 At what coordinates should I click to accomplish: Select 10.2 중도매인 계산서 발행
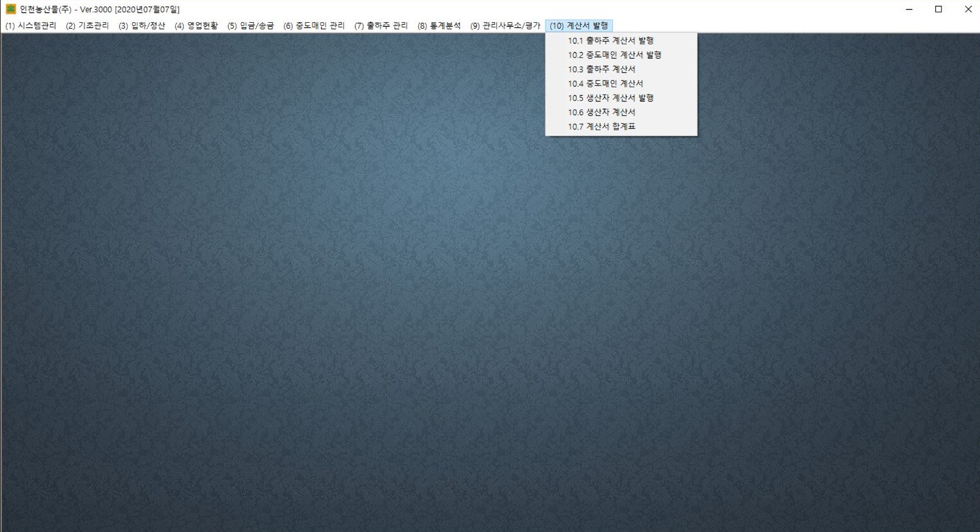614,55
